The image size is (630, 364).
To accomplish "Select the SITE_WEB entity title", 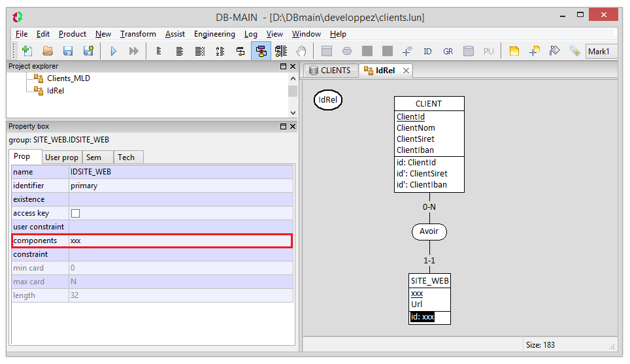I will click(429, 281).
